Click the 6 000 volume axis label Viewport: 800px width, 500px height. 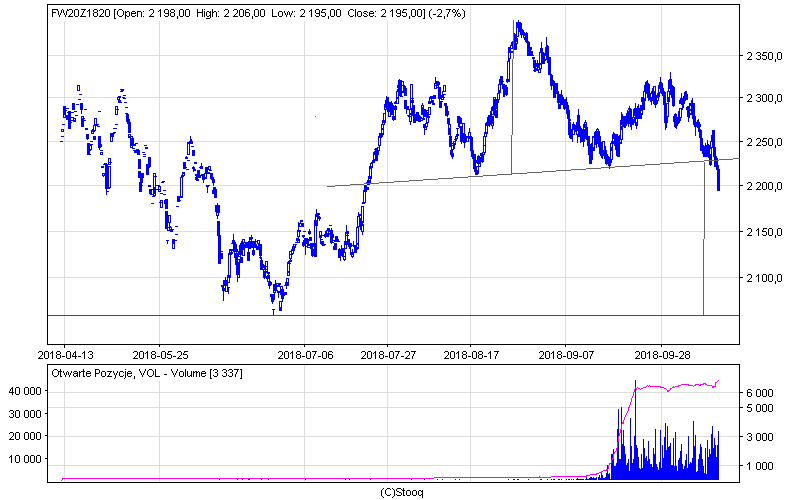(760, 393)
